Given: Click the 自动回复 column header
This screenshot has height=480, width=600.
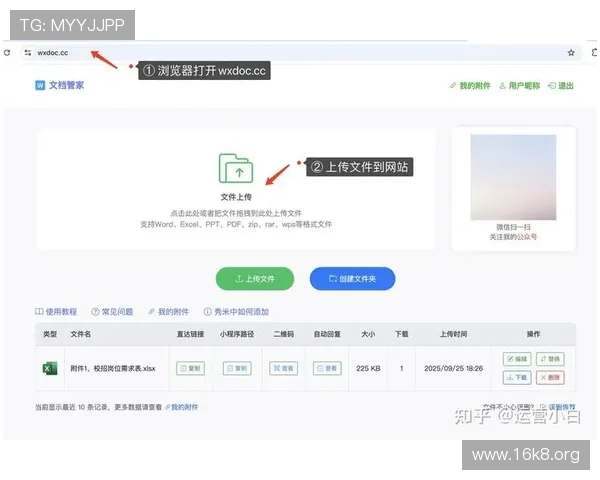Looking at the screenshot, I should (327, 334).
